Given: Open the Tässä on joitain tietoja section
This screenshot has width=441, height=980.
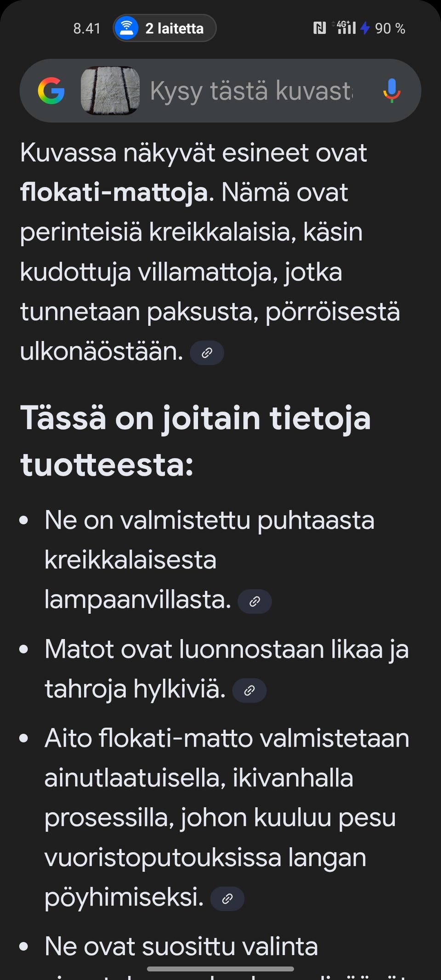Looking at the screenshot, I should pos(197,439).
